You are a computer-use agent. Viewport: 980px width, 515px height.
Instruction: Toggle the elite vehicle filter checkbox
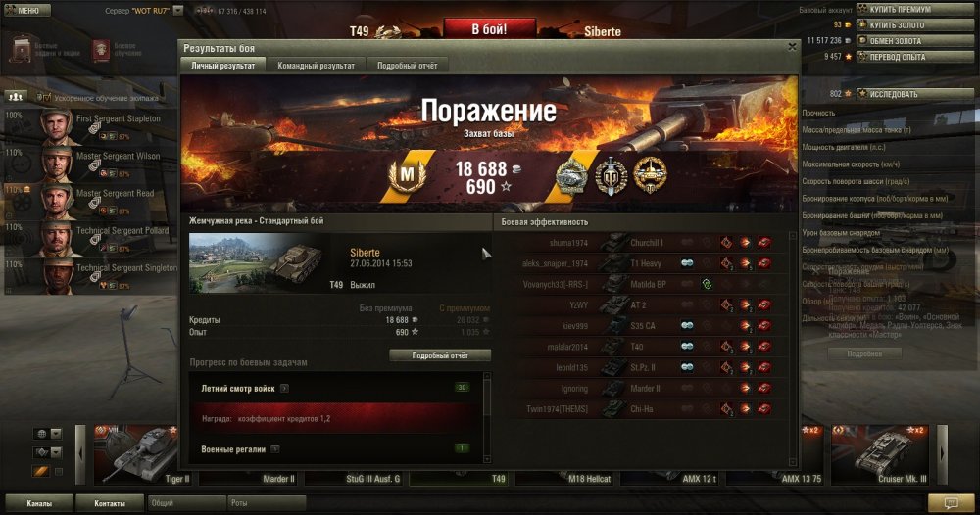59,472
